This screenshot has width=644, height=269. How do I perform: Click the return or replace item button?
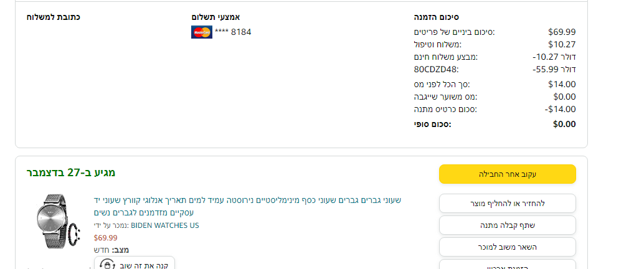click(507, 204)
